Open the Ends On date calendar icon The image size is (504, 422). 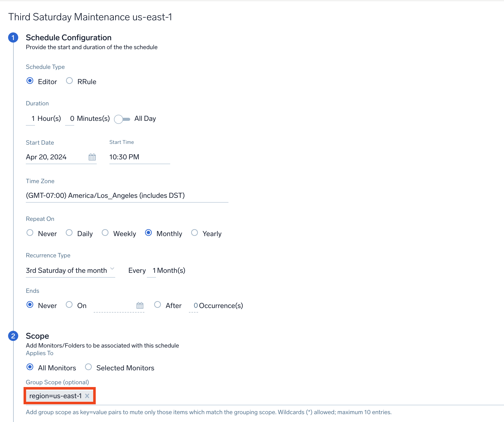[140, 305]
